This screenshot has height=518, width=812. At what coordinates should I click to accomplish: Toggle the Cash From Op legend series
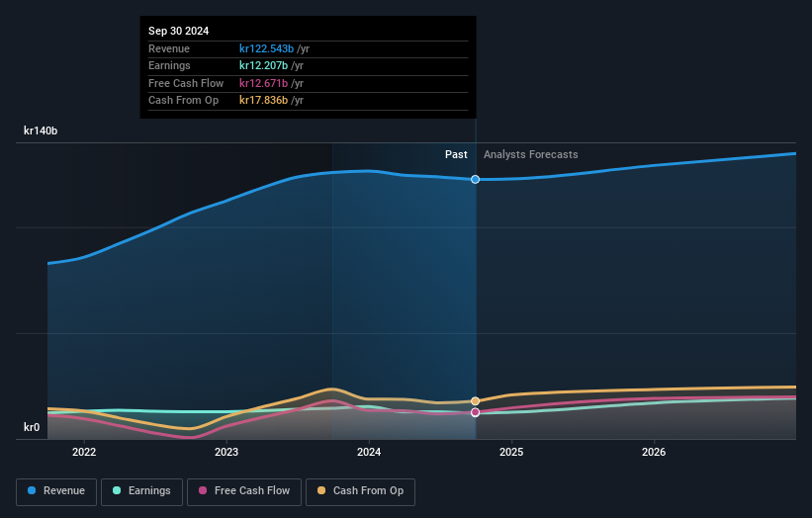click(360, 491)
